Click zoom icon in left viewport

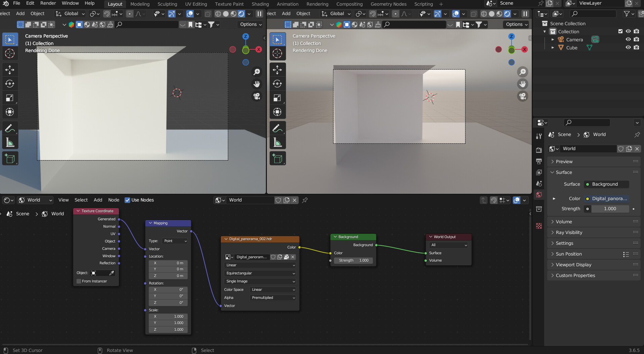[x=257, y=72]
